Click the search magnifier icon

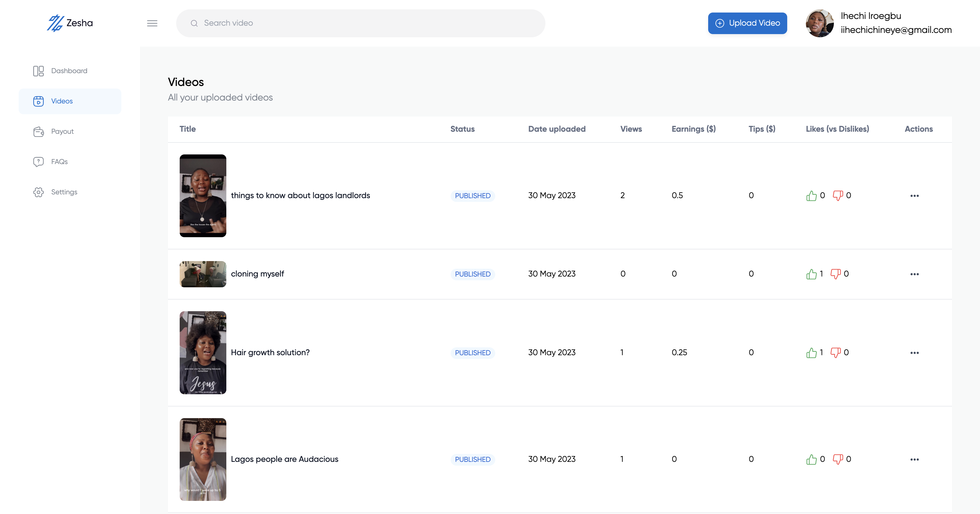(x=195, y=23)
